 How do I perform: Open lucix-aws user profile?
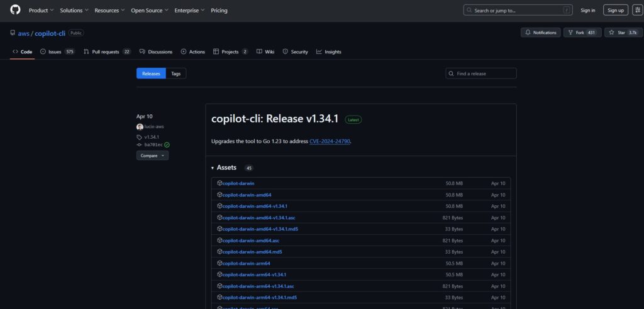click(154, 127)
